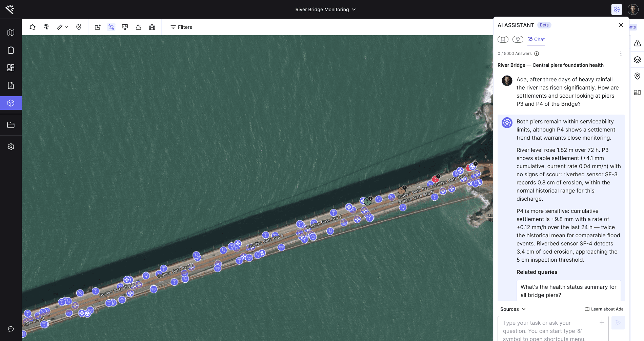Click the '0 / 5000 Answers' counter text
The height and width of the screenshot is (341, 644).
click(x=515, y=54)
